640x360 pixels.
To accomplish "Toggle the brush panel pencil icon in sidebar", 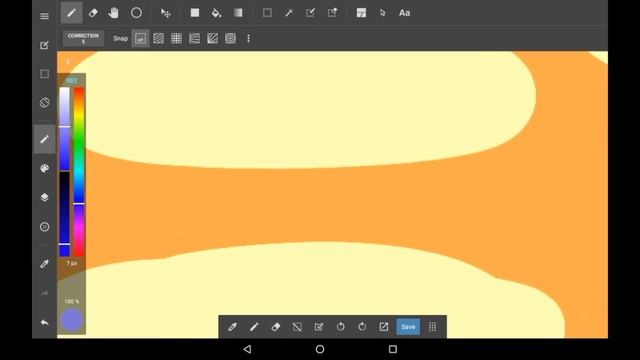I will tap(44, 139).
